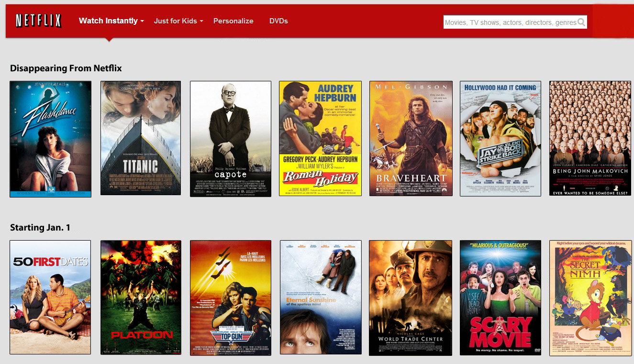Image resolution: width=634 pixels, height=364 pixels.
Task: Select the Scary Movie poster
Action: click(x=501, y=298)
